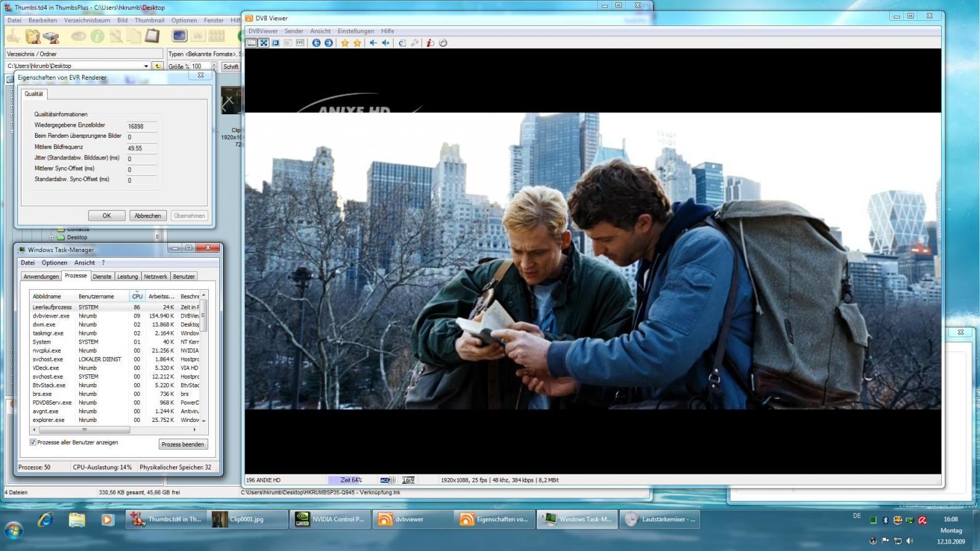Expand the Desktop tree node in ThumbsPlus

pyautogui.click(x=52, y=237)
